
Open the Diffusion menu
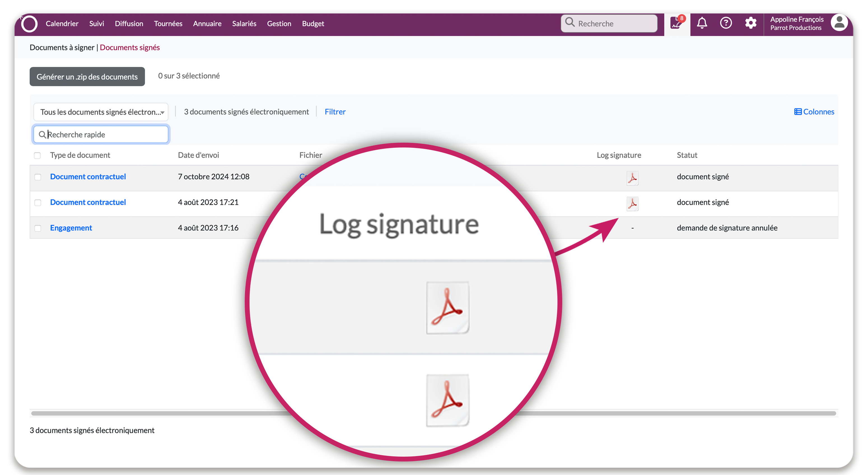click(x=129, y=24)
